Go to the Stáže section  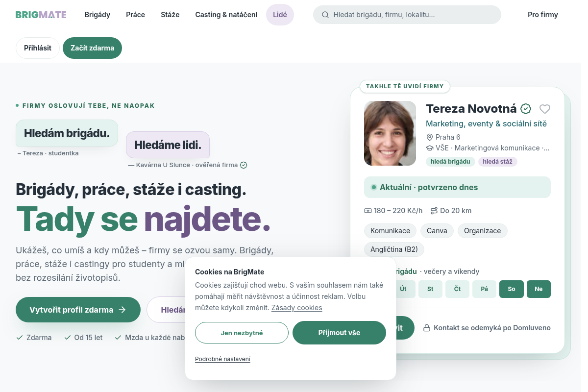point(170,15)
